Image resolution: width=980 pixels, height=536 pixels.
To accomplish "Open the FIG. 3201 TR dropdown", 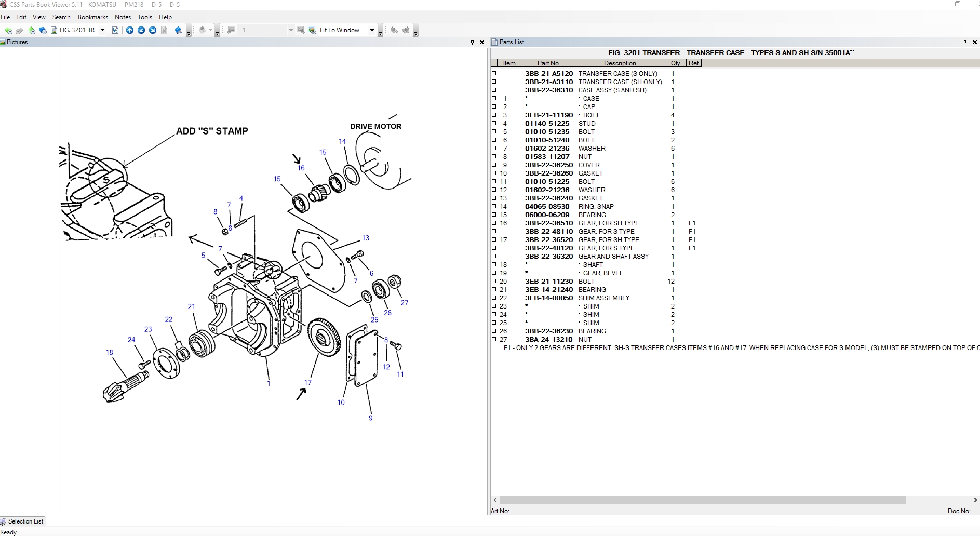I will click(102, 30).
